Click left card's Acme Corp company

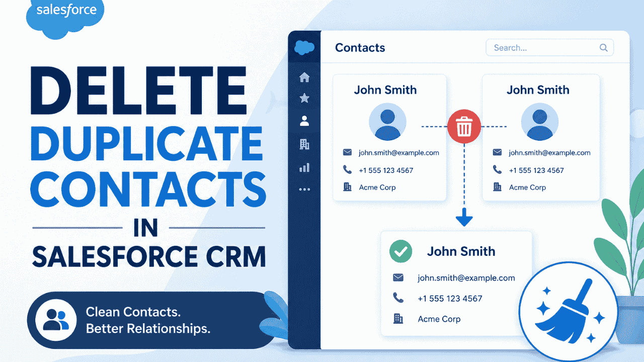(377, 188)
